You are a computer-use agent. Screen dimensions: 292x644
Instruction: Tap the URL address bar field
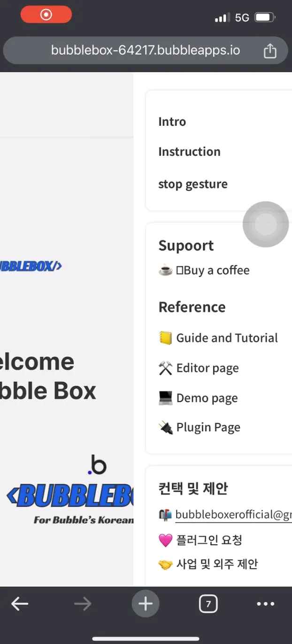click(x=146, y=50)
